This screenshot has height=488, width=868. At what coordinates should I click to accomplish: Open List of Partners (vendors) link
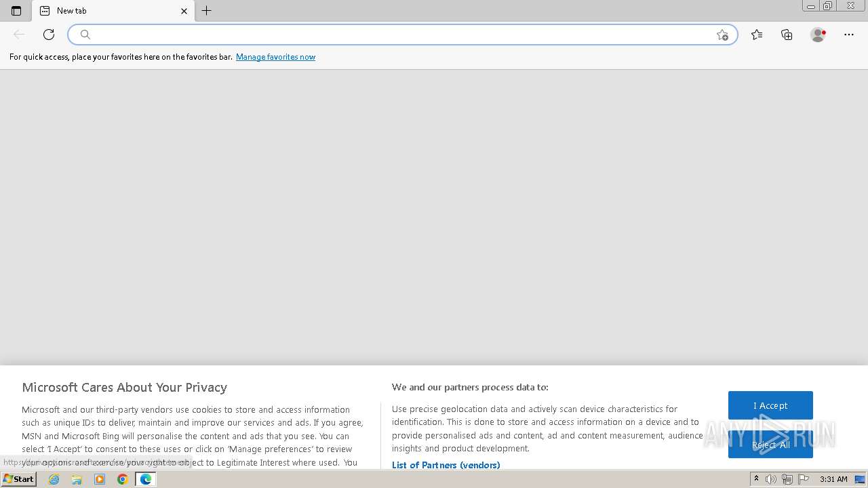pos(446,465)
